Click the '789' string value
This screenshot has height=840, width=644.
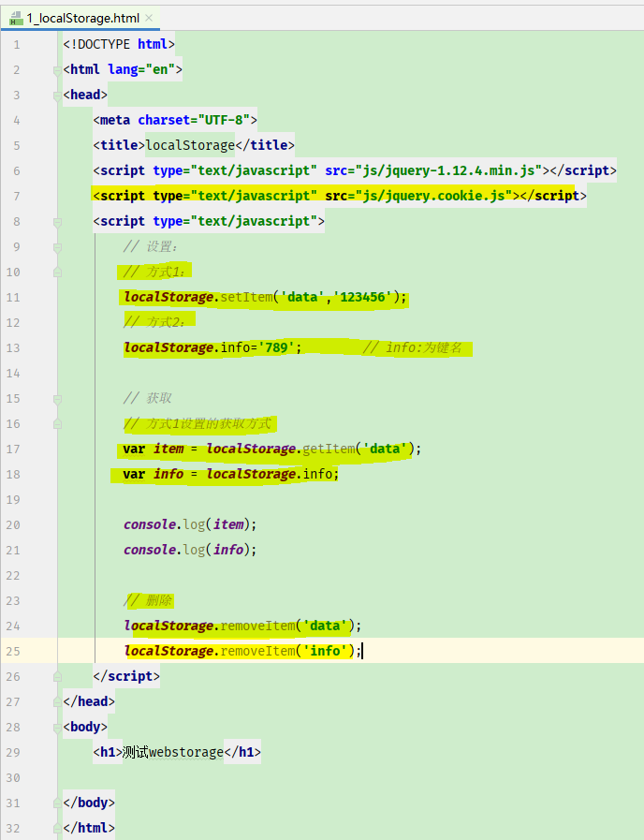tap(276, 347)
